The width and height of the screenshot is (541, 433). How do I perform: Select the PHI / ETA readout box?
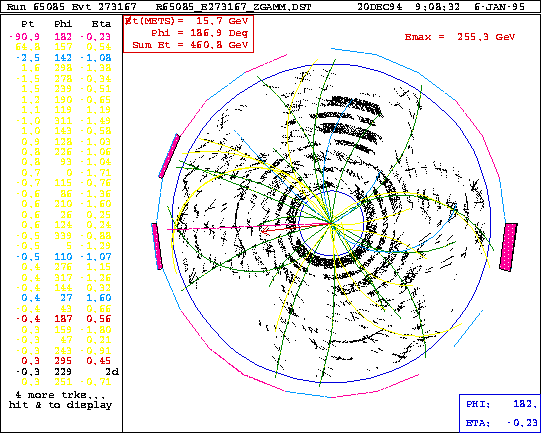pos(500,413)
